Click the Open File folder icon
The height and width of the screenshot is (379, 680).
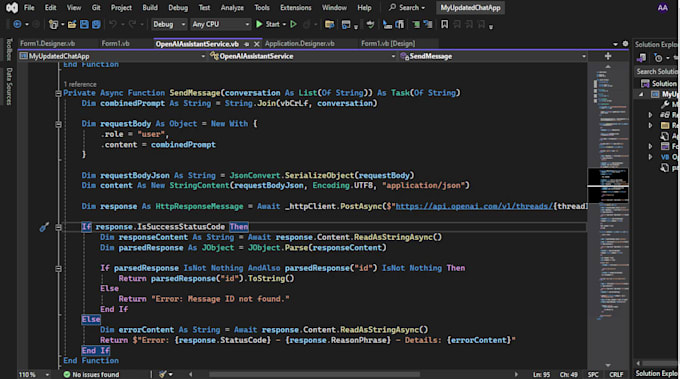pos(72,24)
